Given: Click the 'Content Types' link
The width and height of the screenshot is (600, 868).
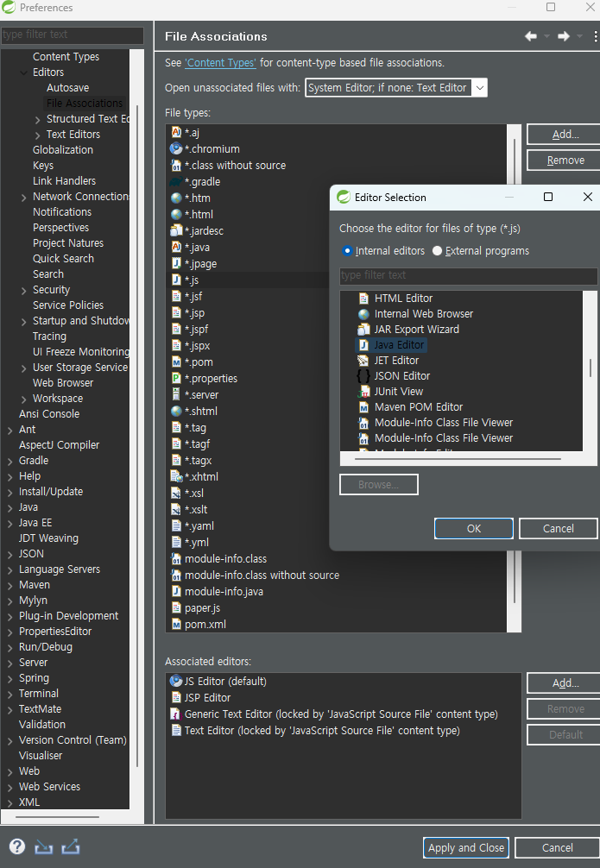Looking at the screenshot, I should (220, 62).
